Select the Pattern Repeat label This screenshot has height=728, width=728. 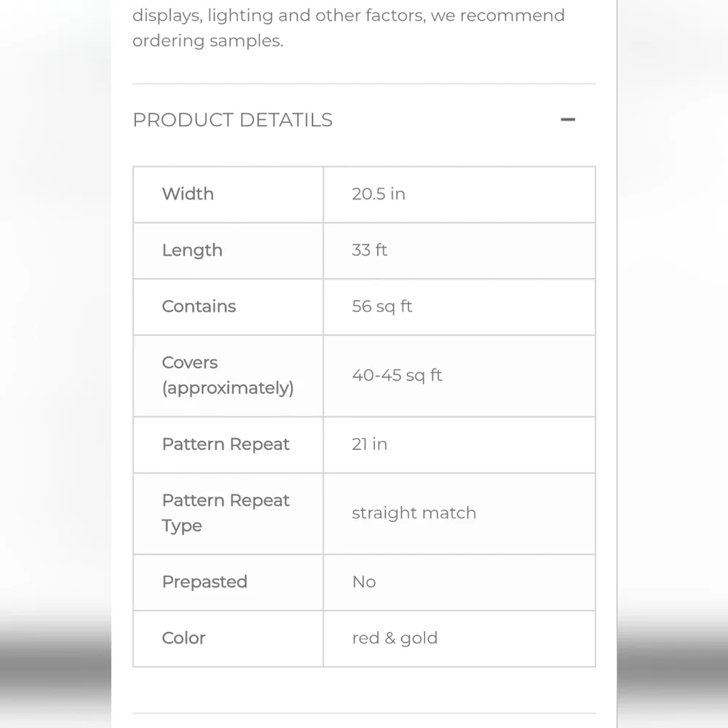(x=226, y=444)
